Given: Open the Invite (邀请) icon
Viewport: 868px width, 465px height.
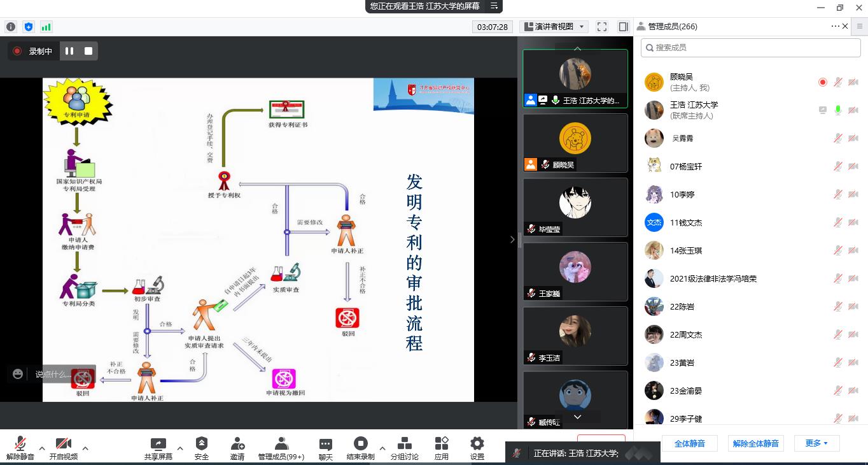Looking at the screenshot, I should [237, 444].
